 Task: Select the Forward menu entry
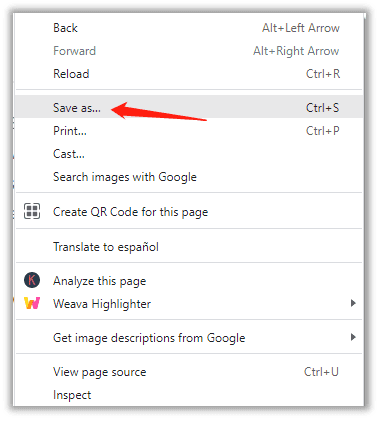[189, 51]
